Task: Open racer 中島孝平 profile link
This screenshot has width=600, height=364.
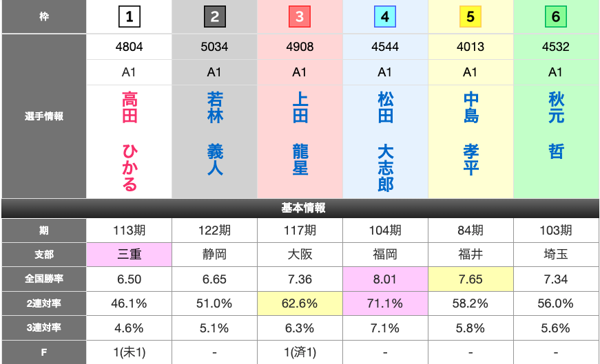Action: click(x=470, y=133)
